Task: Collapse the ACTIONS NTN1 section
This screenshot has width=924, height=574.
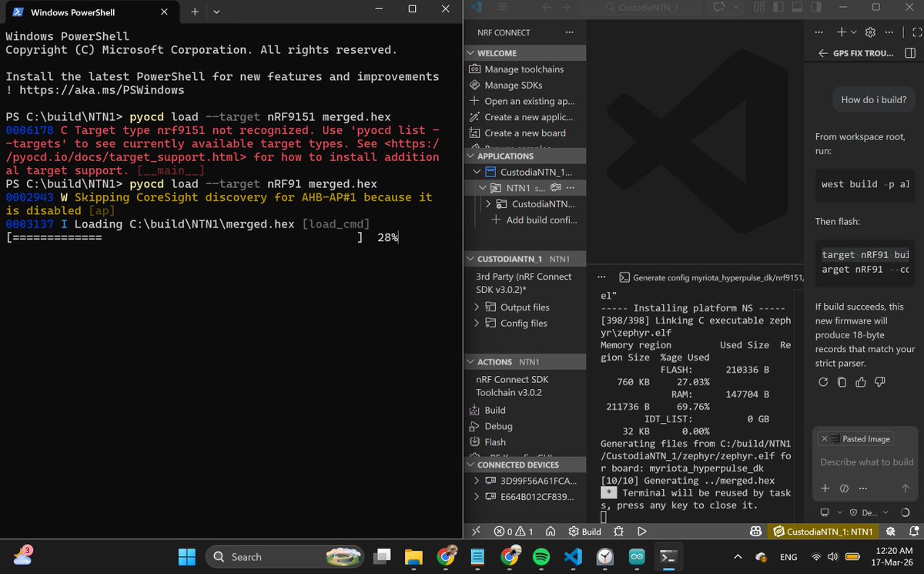Action: pyautogui.click(x=525, y=361)
